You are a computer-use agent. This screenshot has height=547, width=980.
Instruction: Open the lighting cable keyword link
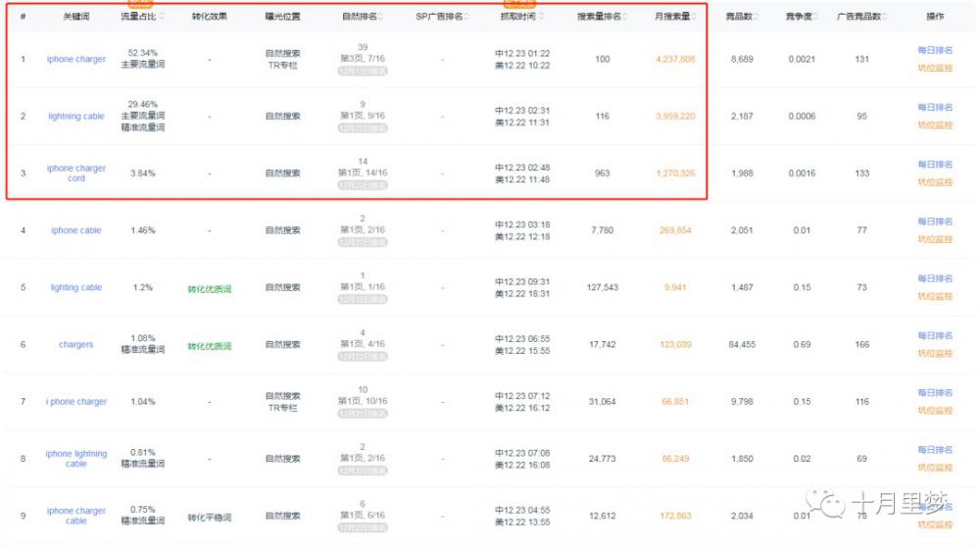point(76,287)
